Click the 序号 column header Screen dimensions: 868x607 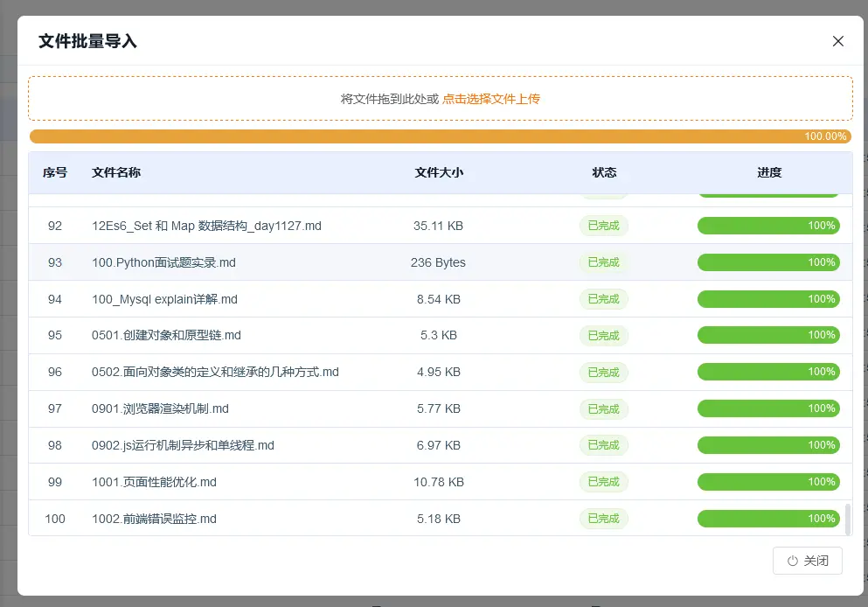click(x=54, y=172)
